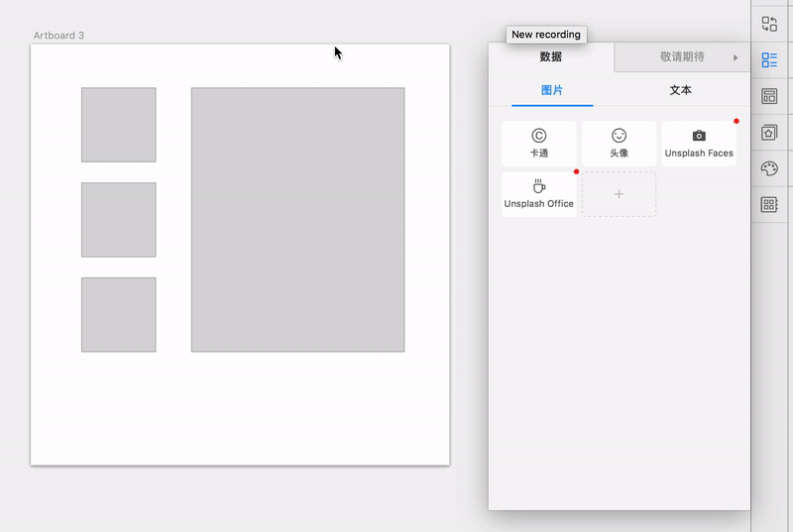The image size is (793, 532).
Task: Select the top small gray square
Action: pos(119,125)
